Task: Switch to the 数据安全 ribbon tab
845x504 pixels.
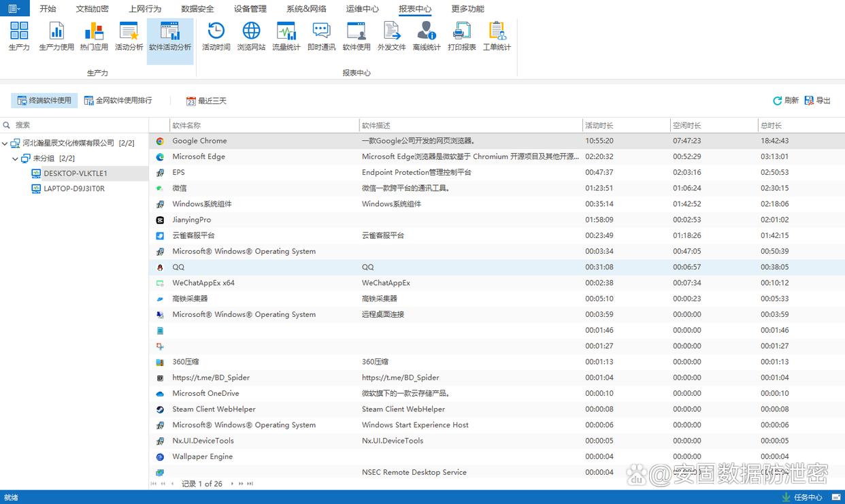Action: 197,9
